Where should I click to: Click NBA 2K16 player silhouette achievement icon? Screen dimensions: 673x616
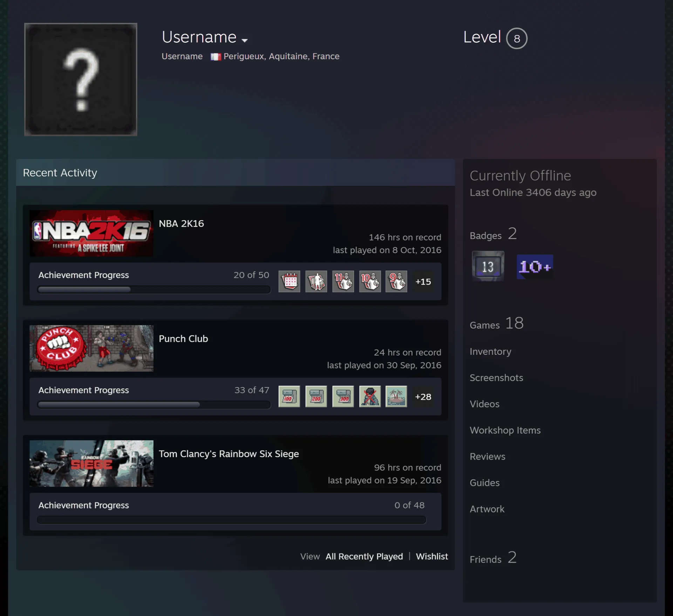pyautogui.click(x=316, y=281)
